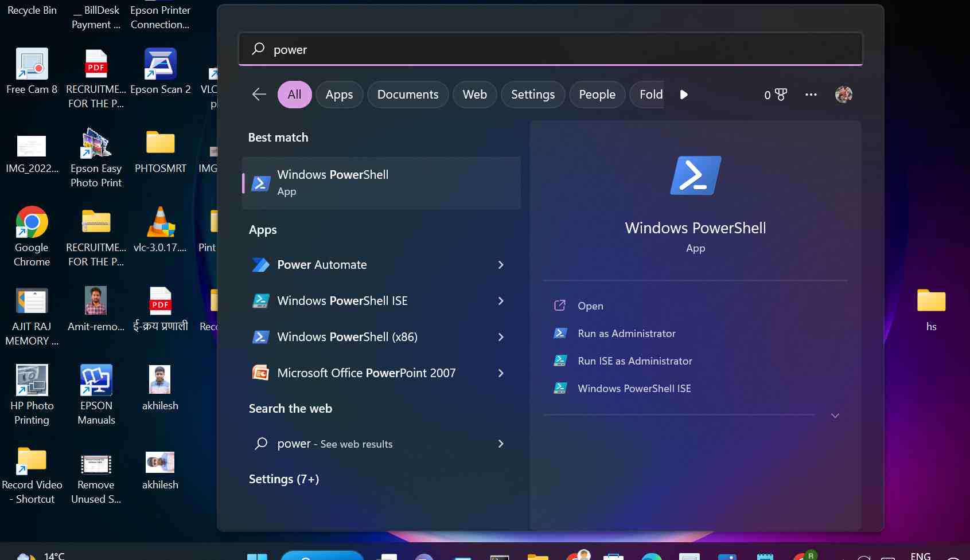Select the hs folder on desktop
Viewport: 970px width, 560px height.
[x=931, y=310]
